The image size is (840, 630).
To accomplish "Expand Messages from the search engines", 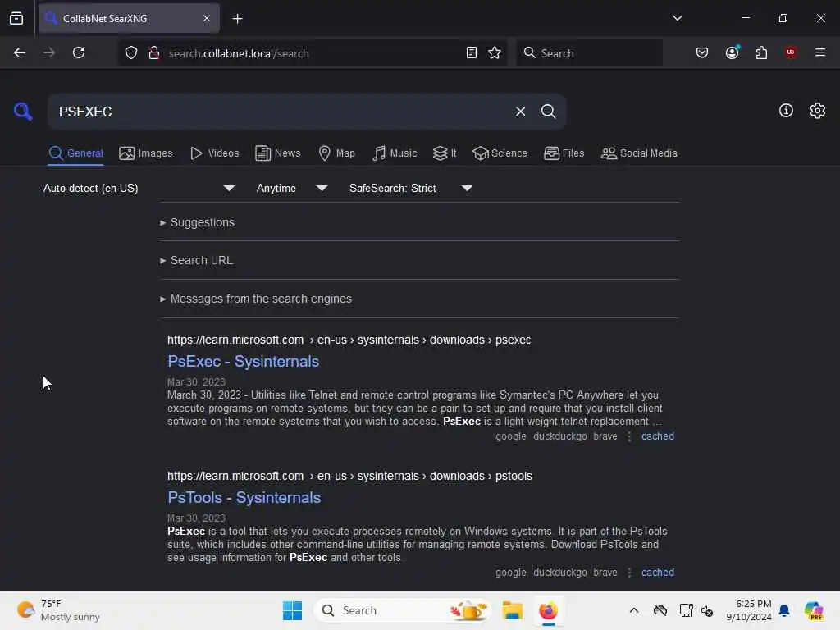I will [256, 299].
